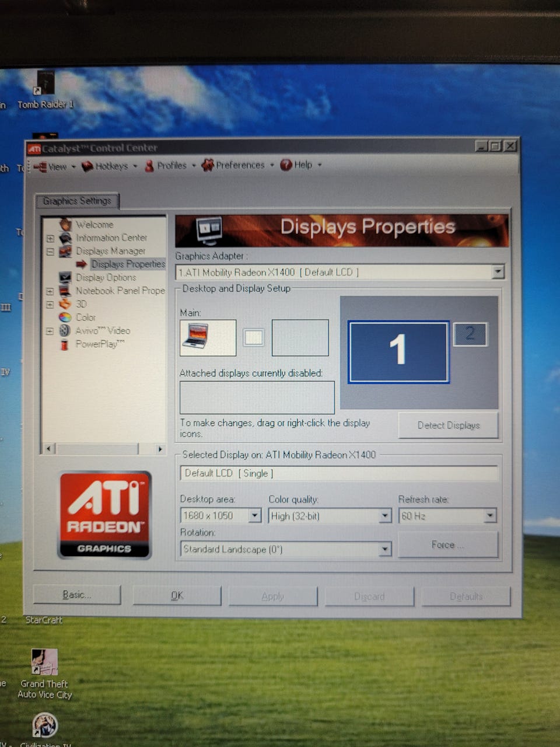Select Welcome in the tree
This screenshot has width=560, height=747.
tap(94, 225)
